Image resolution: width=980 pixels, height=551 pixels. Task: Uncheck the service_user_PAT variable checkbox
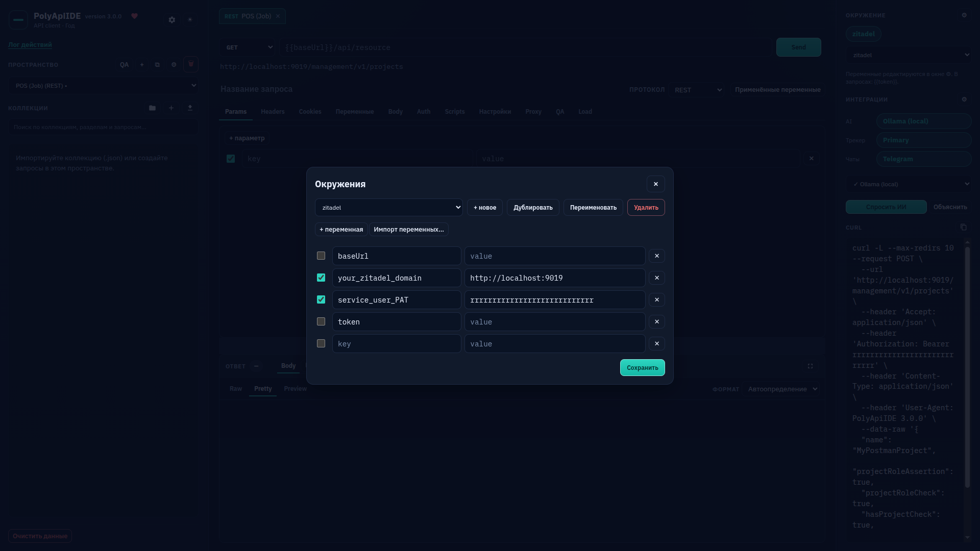click(321, 299)
